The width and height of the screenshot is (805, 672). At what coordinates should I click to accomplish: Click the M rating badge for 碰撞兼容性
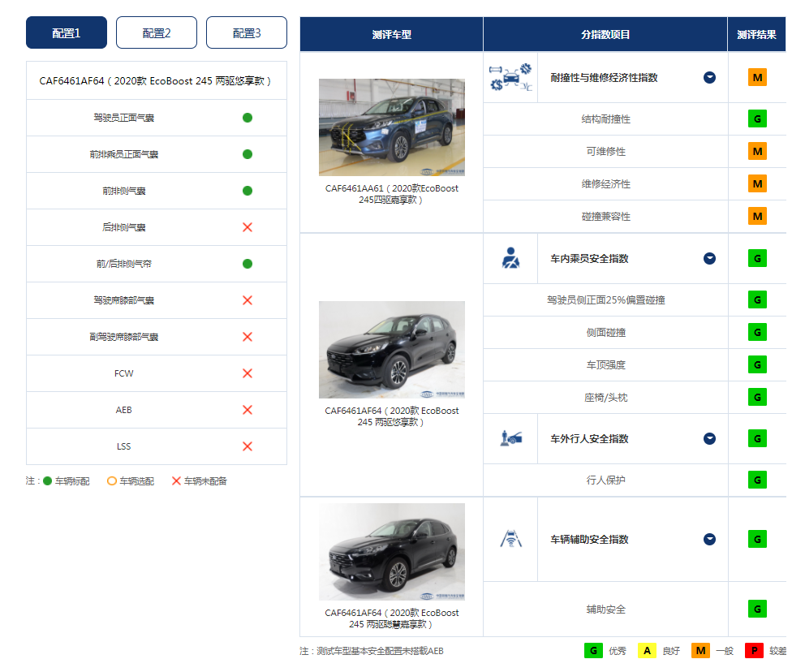click(757, 216)
